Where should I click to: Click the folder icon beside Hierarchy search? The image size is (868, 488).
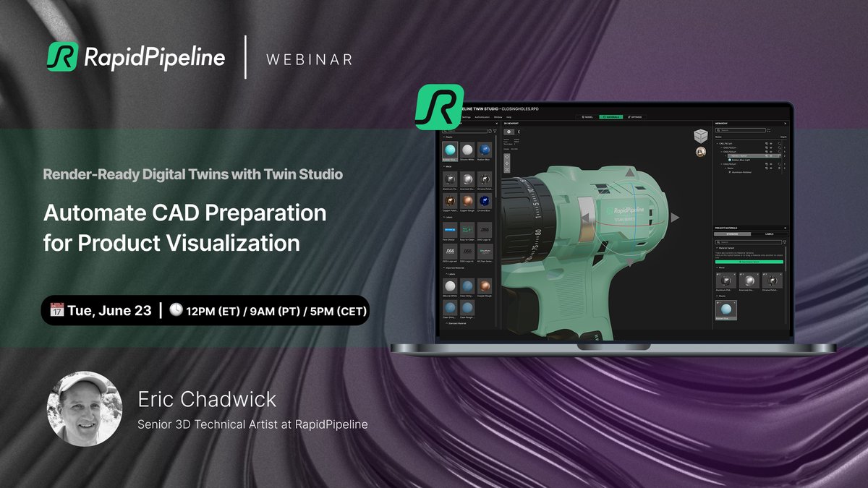[x=768, y=130]
